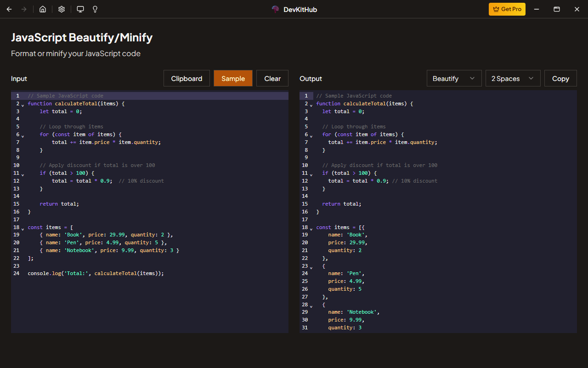Click input line 'return total;'

[59, 204]
